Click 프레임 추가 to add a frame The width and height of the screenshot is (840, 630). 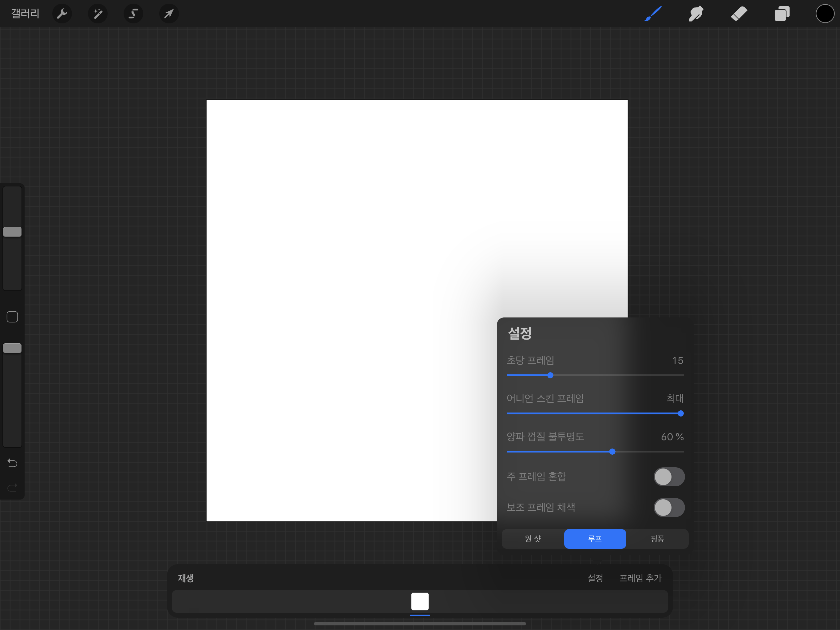coord(640,578)
